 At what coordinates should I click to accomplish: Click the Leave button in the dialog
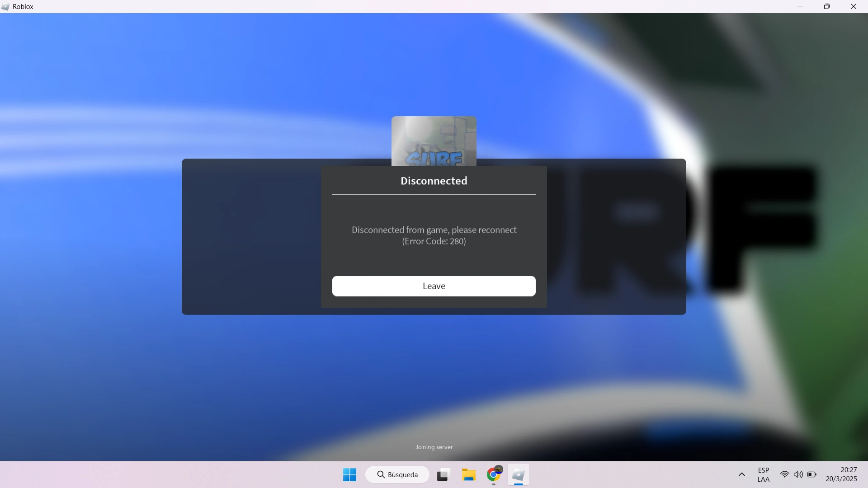pos(434,286)
